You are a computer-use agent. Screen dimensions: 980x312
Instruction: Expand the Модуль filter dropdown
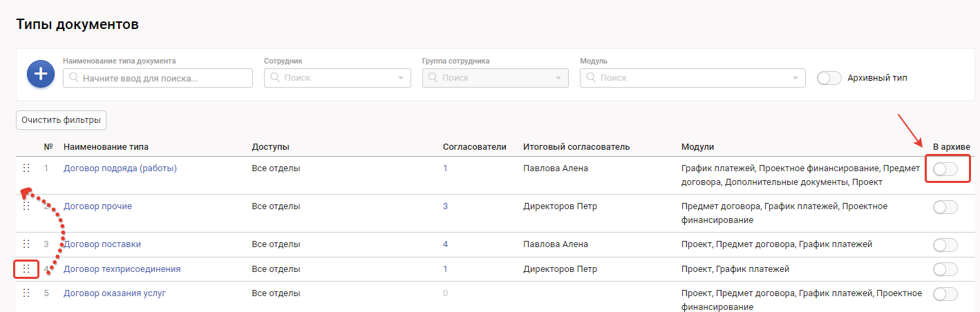click(692, 78)
